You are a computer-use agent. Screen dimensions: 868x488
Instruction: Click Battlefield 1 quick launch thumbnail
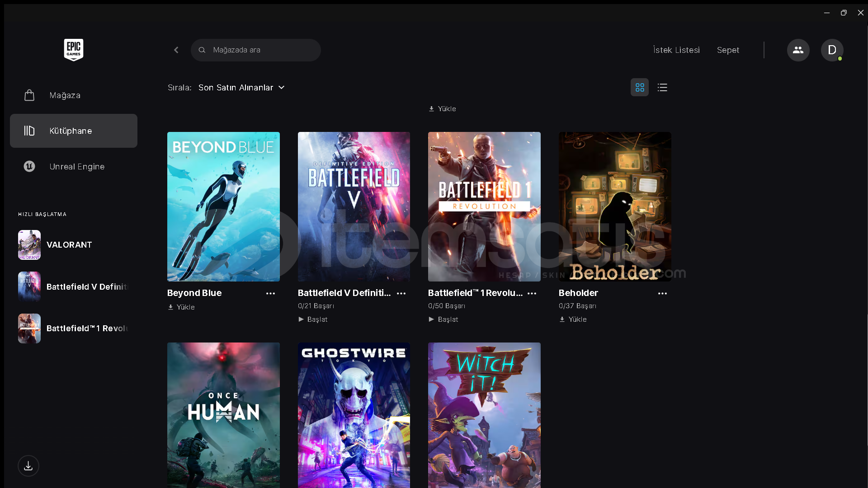pyautogui.click(x=29, y=328)
